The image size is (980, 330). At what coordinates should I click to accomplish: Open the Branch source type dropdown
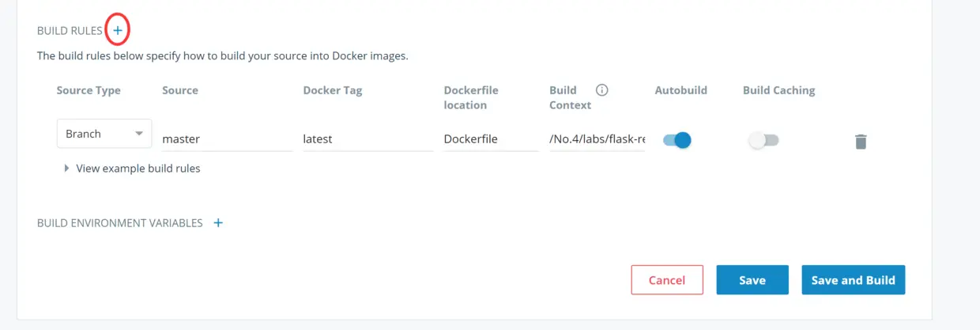(104, 134)
